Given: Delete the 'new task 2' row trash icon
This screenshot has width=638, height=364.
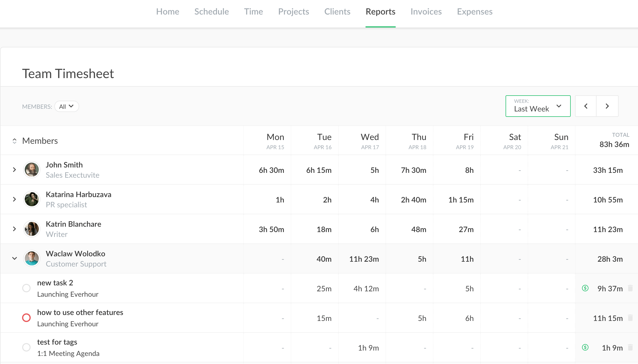Looking at the screenshot, I should click(x=630, y=288).
